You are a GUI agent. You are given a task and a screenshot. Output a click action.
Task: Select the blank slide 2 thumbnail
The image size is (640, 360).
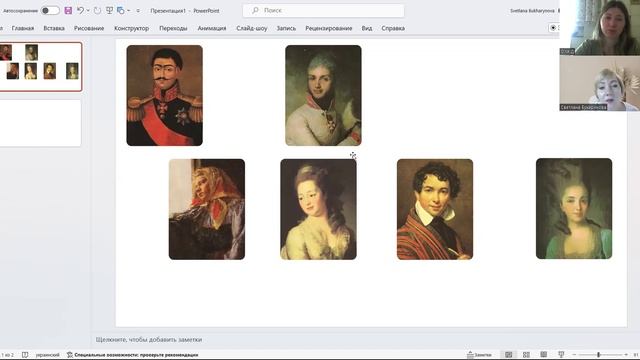tap(40, 123)
